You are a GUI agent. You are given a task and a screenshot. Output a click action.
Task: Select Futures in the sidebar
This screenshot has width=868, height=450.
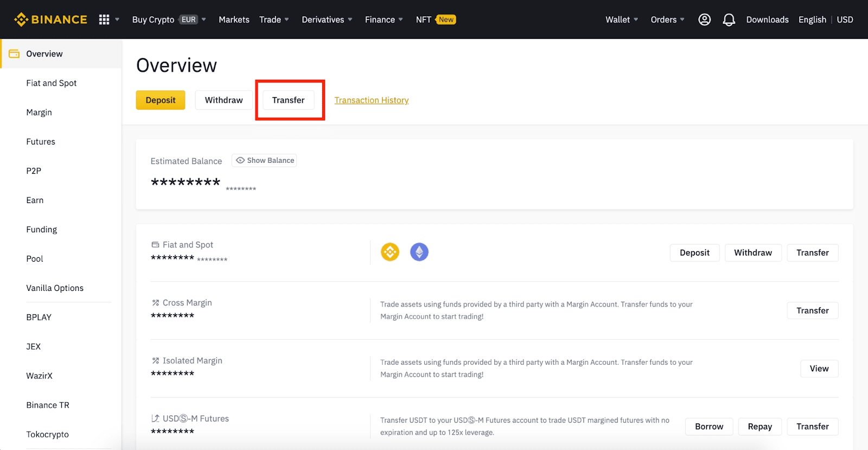tap(41, 142)
